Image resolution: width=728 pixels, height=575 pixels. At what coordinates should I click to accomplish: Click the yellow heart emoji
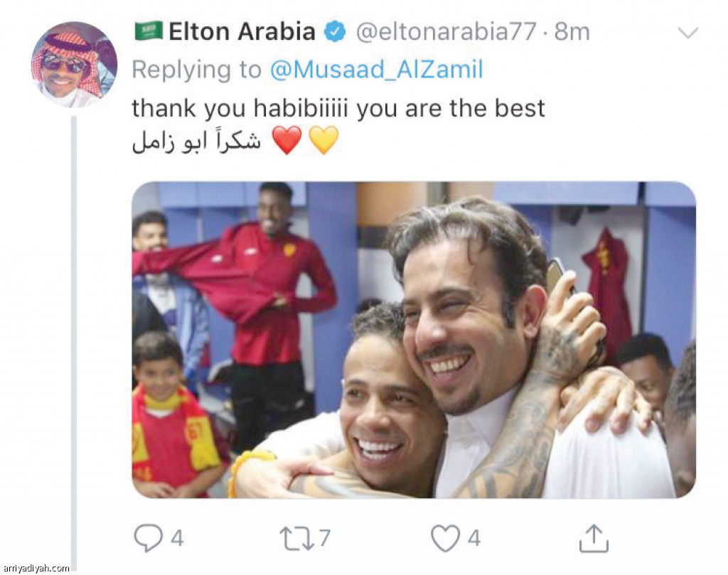pyautogui.click(x=323, y=140)
